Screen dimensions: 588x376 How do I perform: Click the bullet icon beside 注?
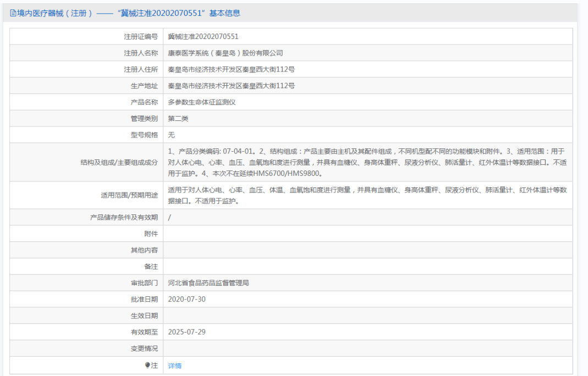(147, 366)
